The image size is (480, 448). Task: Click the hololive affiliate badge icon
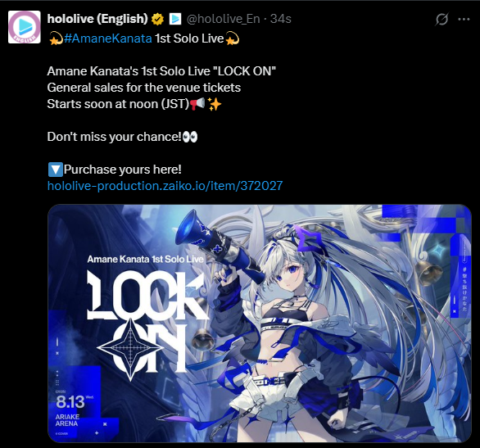pos(175,19)
